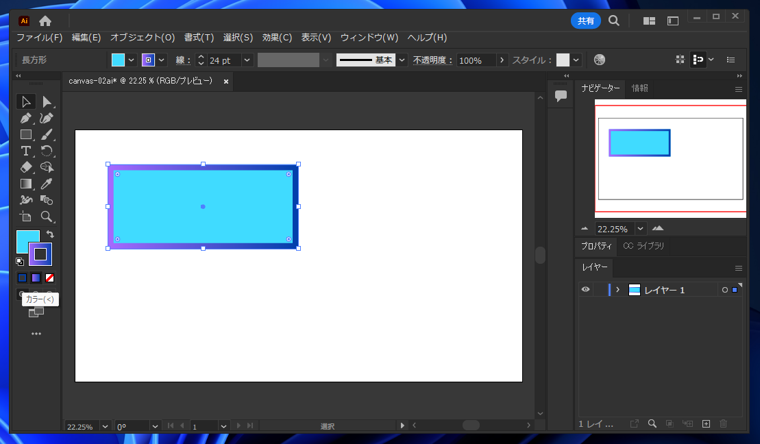Open the Navigator zoom percentage dropdown
This screenshot has width=760, height=444.
pyautogui.click(x=640, y=228)
